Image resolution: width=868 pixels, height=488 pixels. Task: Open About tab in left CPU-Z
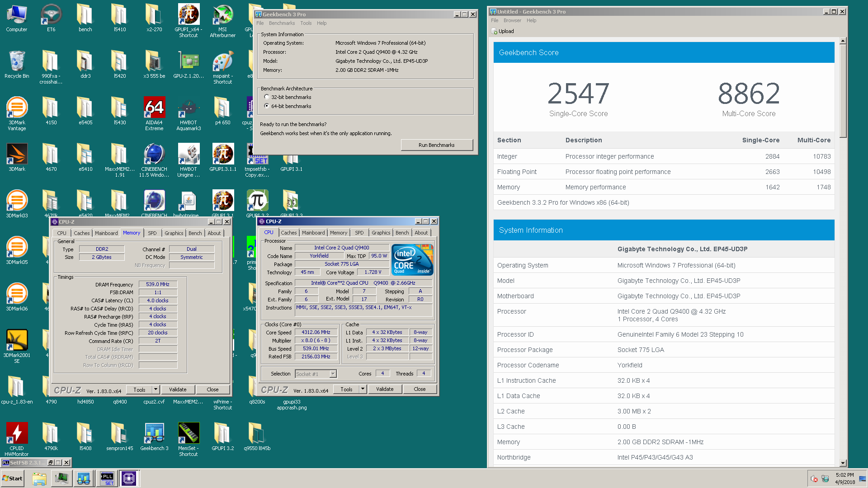[x=214, y=233]
